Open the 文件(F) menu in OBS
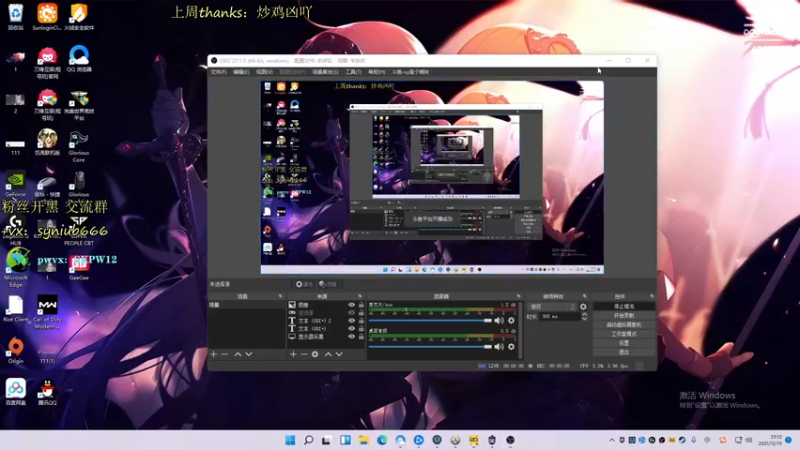The image size is (800, 450). click(218, 72)
